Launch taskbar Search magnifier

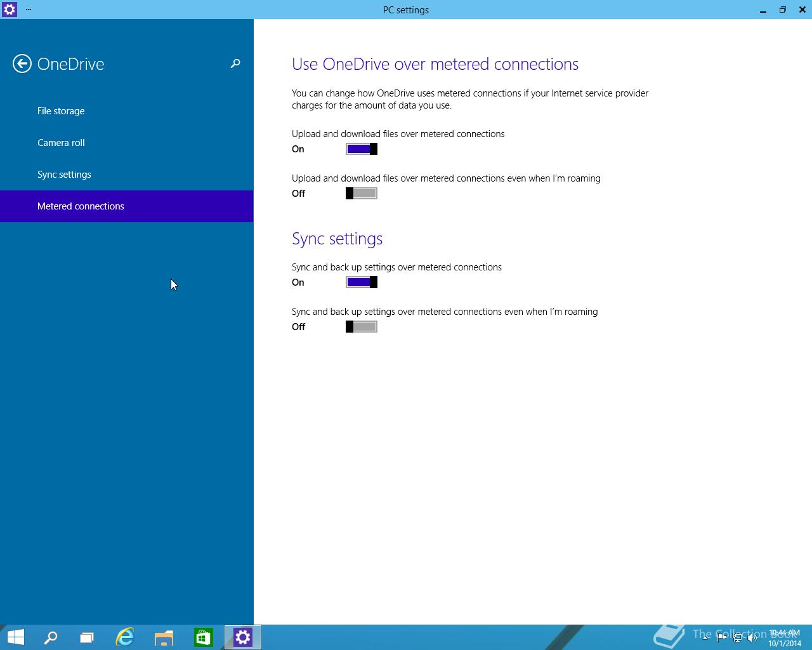(51, 637)
